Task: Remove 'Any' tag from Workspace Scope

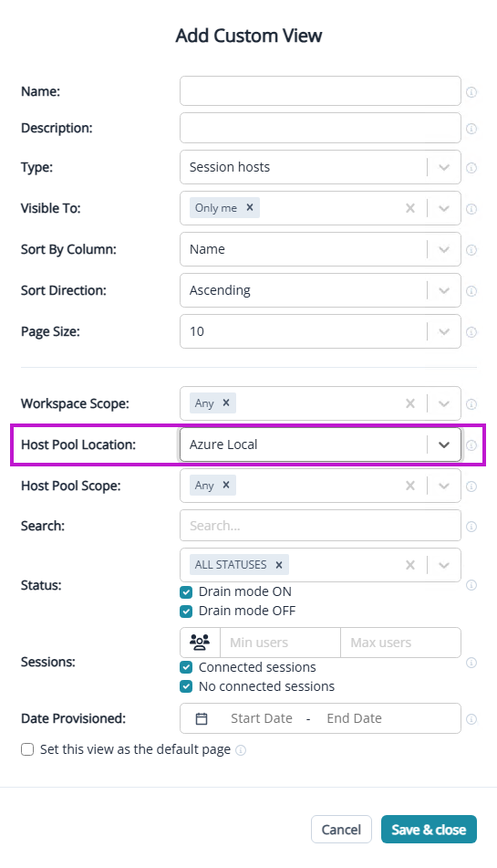Action: tap(226, 403)
